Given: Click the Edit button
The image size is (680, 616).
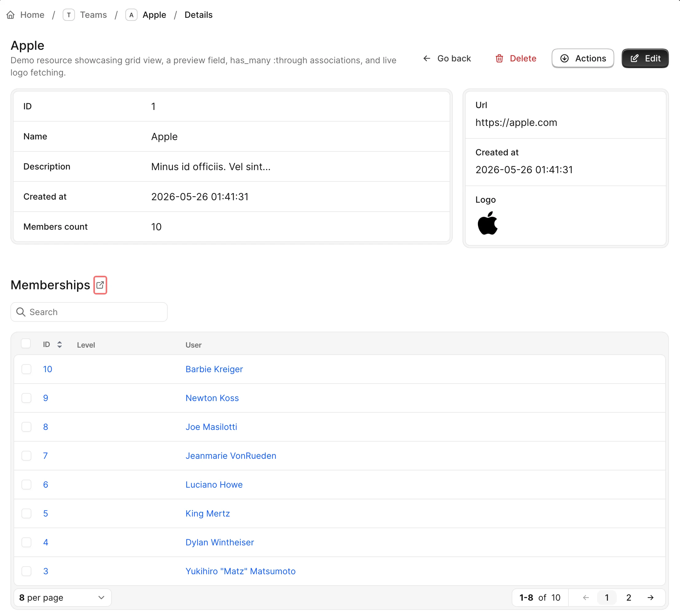Looking at the screenshot, I should tap(645, 58).
